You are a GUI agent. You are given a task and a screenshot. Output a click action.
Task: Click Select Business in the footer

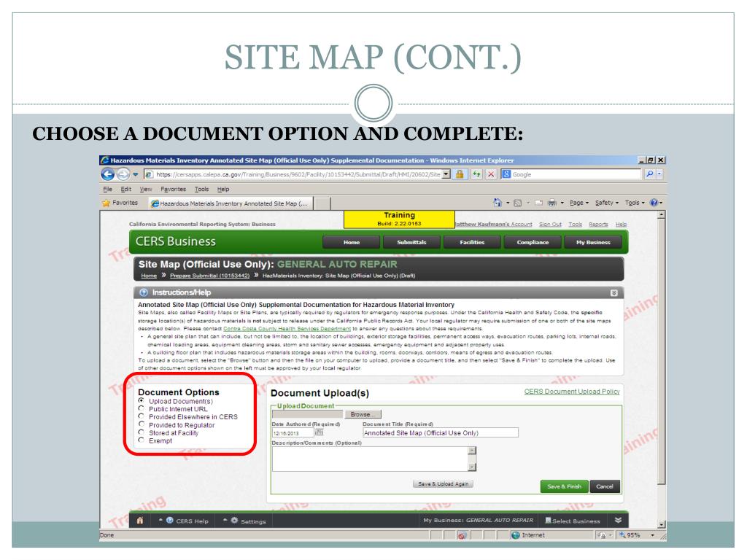pos(573,521)
